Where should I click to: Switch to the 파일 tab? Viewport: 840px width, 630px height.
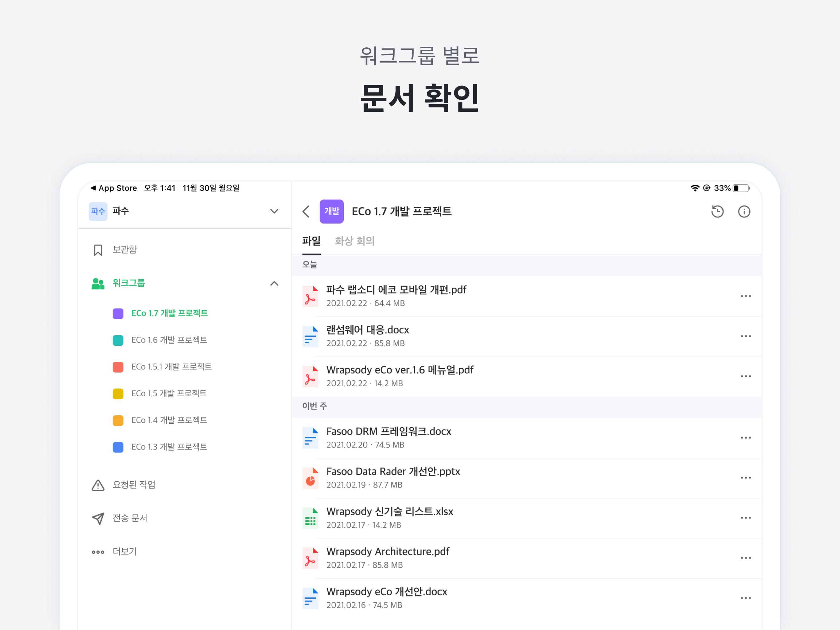pos(311,241)
